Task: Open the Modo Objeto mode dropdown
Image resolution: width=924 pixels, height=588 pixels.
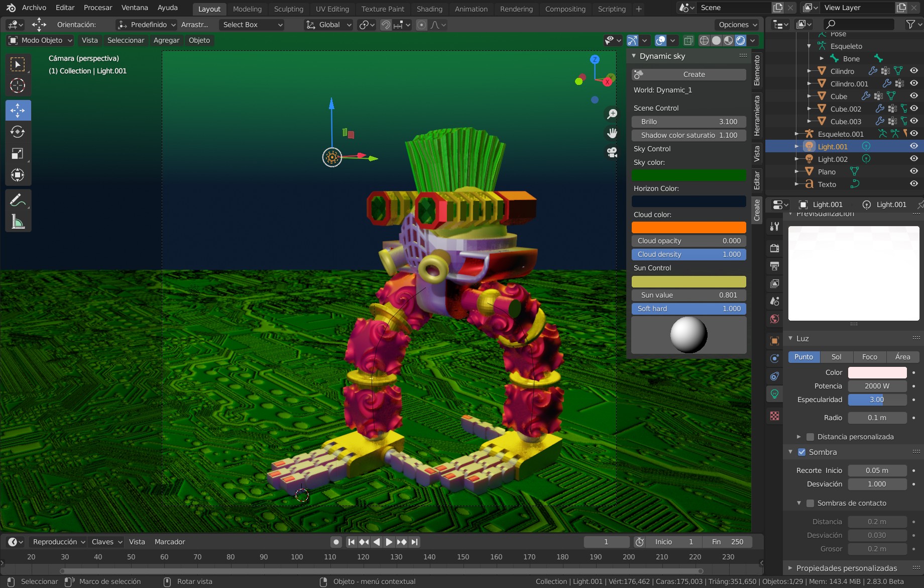Action: point(41,40)
